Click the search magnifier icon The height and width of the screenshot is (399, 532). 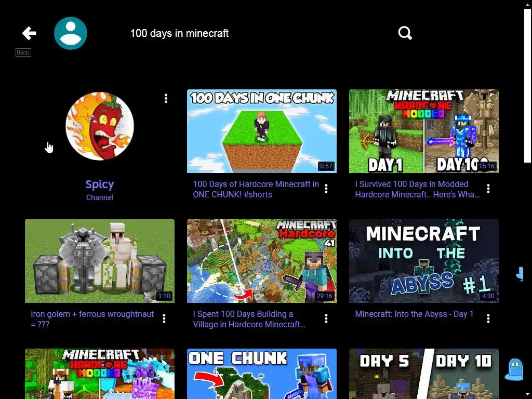coord(405,33)
